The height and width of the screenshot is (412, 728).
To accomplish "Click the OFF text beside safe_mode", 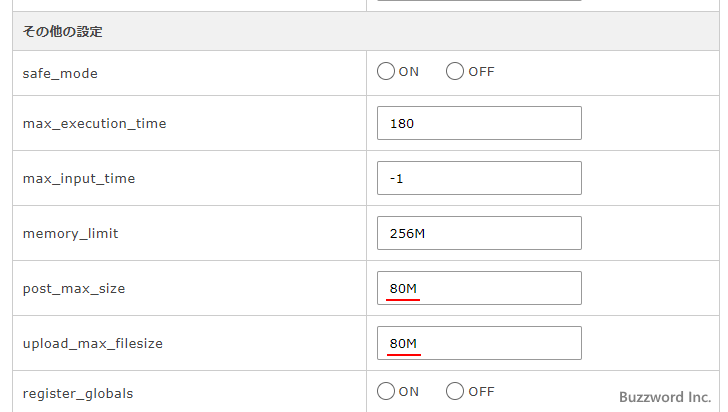I will 482,72.
